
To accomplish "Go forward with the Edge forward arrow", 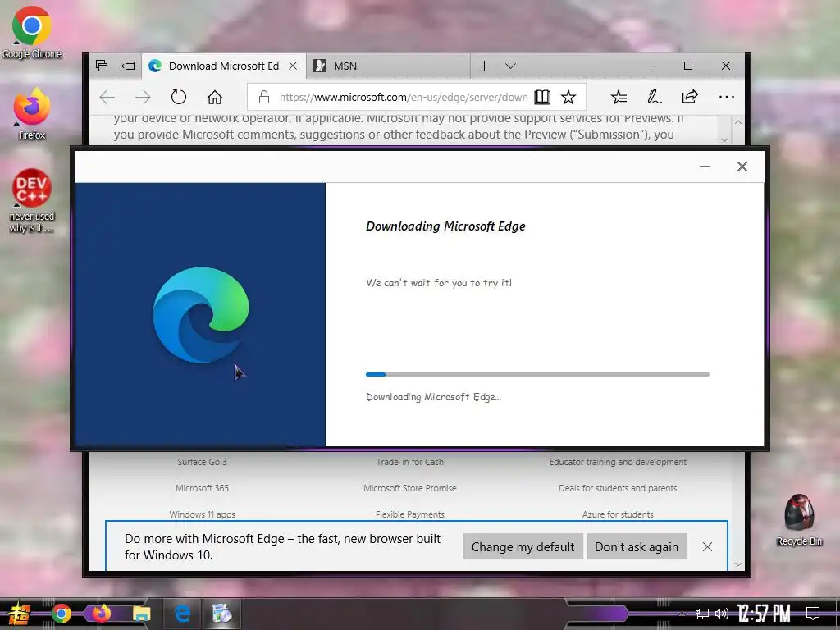I will (143, 97).
